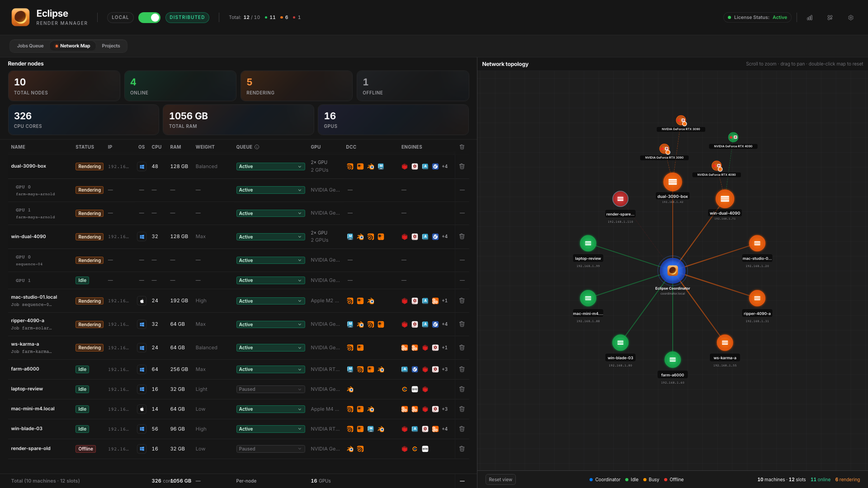Show +3 more engines for farm-a6000
The height and width of the screenshot is (488, 868).
coord(445,369)
